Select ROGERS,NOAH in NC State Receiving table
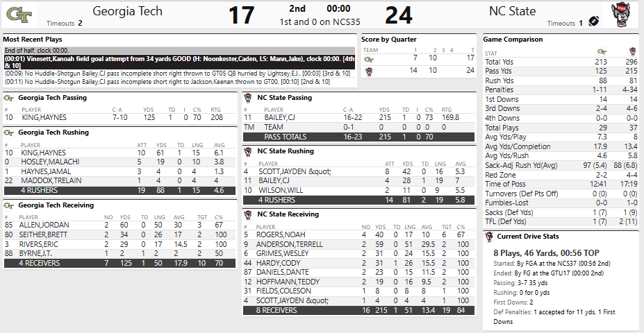The height and width of the screenshot is (333, 644). (x=276, y=233)
